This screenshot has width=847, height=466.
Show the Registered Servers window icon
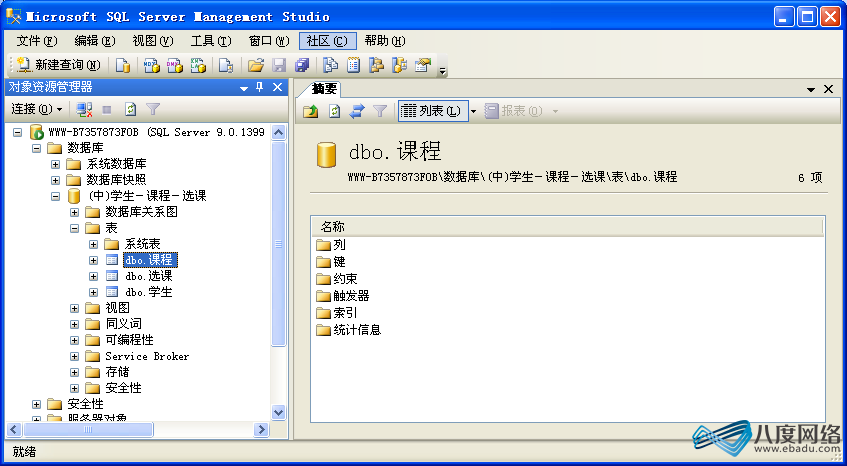point(331,66)
